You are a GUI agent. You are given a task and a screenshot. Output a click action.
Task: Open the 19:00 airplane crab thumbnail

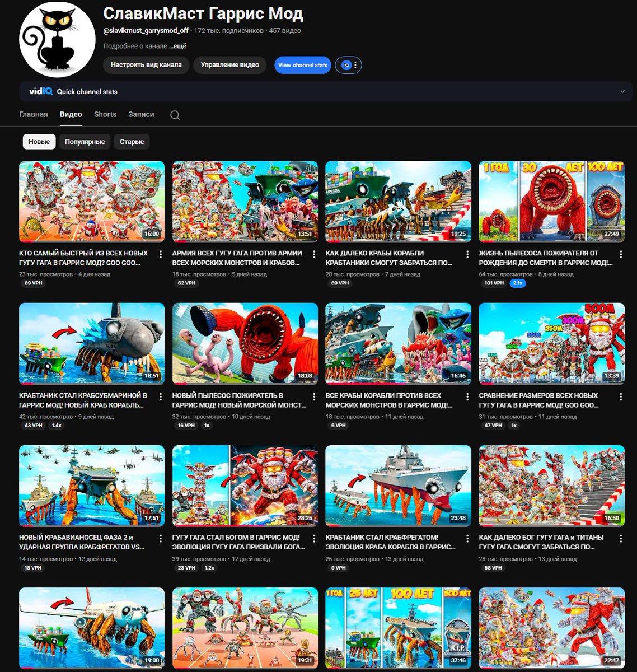point(92,628)
